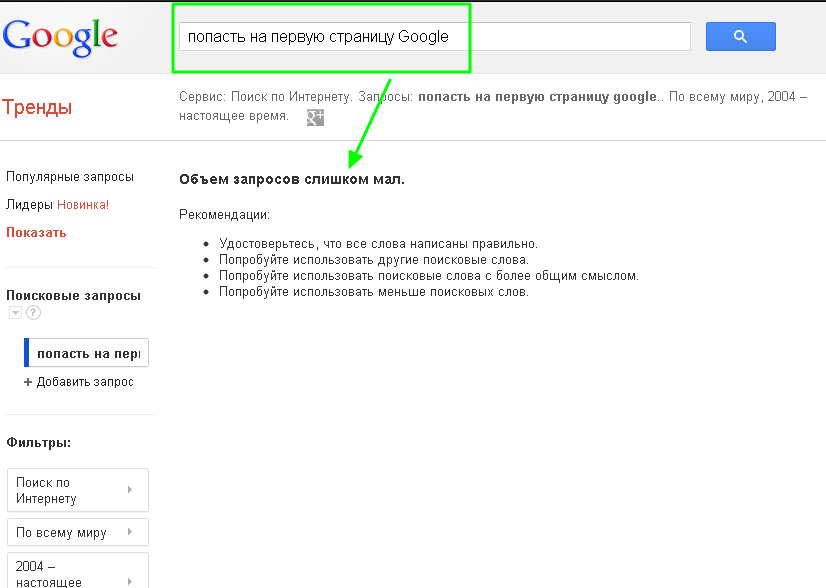Share via the Google+ icon

click(315, 117)
